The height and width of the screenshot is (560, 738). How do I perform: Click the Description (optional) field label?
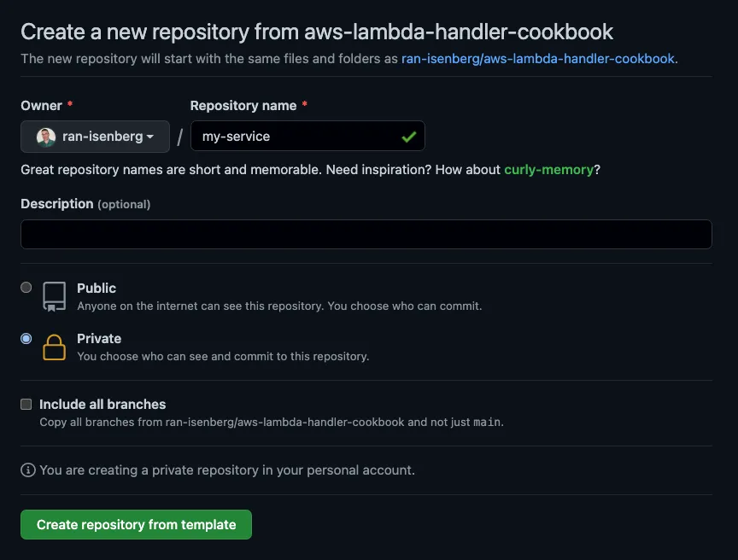tap(85, 204)
